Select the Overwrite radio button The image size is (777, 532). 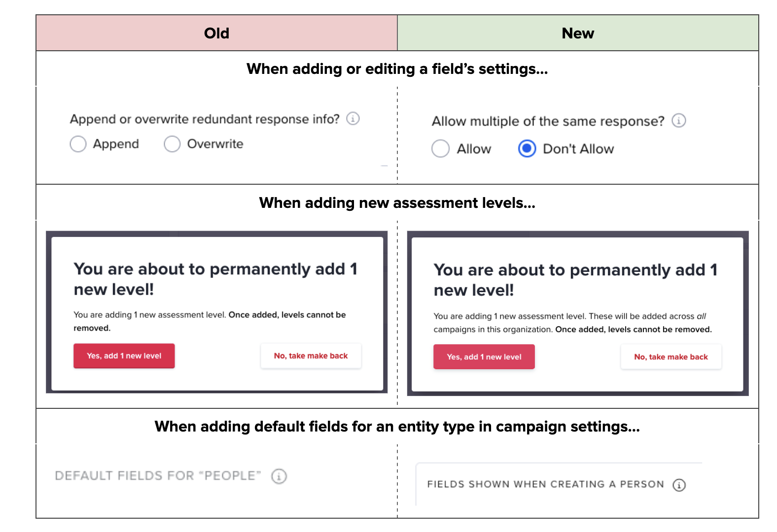(x=172, y=144)
